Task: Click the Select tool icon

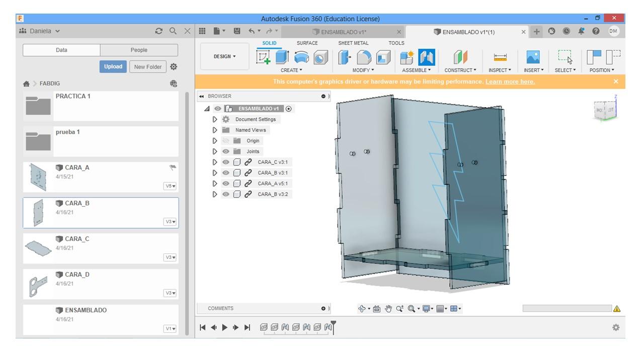Action: click(565, 57)
